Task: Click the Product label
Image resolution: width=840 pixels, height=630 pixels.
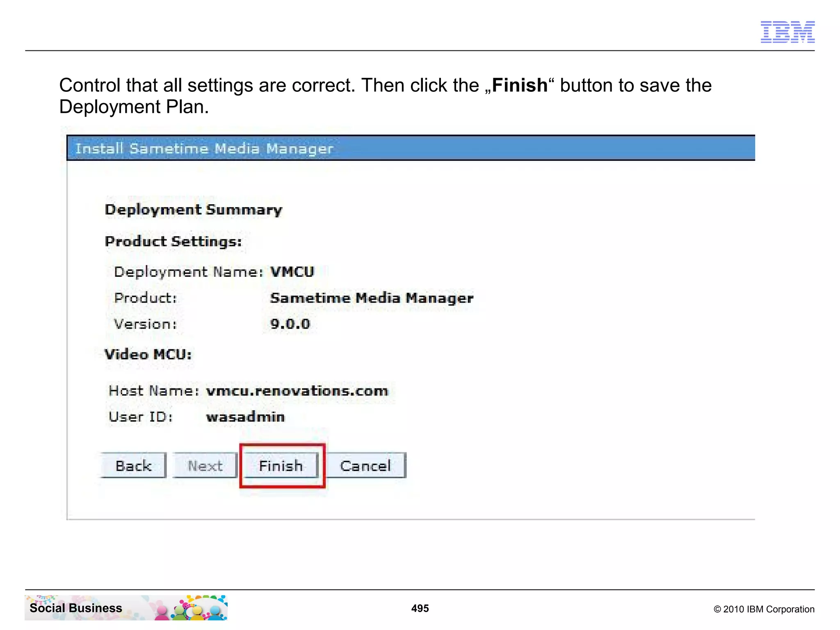Action: pyautogui.click(x=146, y=298)
